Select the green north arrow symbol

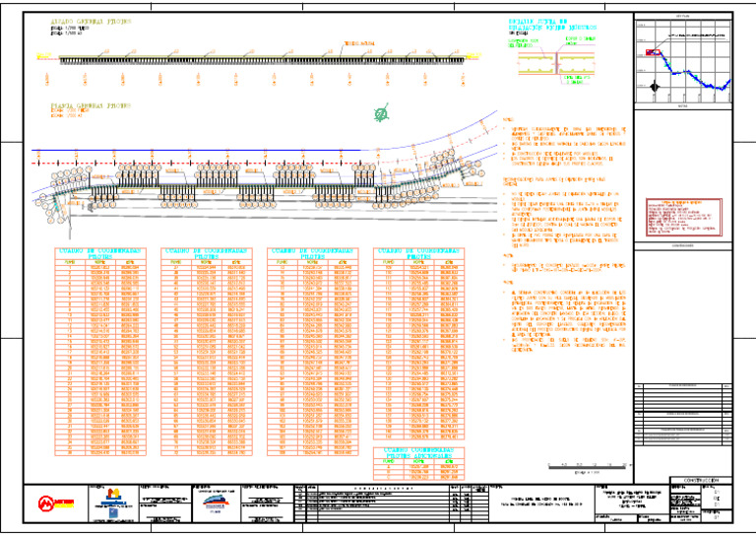[x=381, y=113]
